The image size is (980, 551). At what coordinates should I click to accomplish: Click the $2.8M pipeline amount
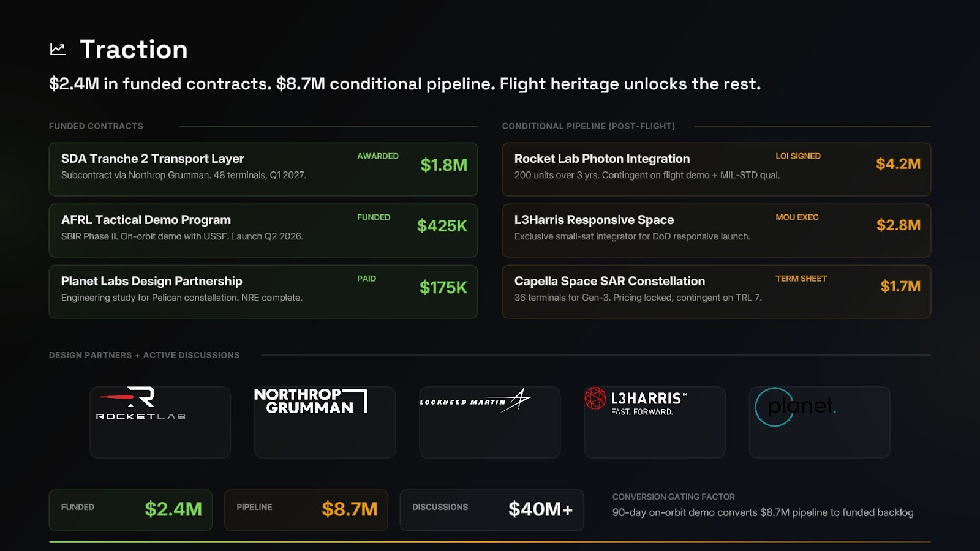(898, 225)
